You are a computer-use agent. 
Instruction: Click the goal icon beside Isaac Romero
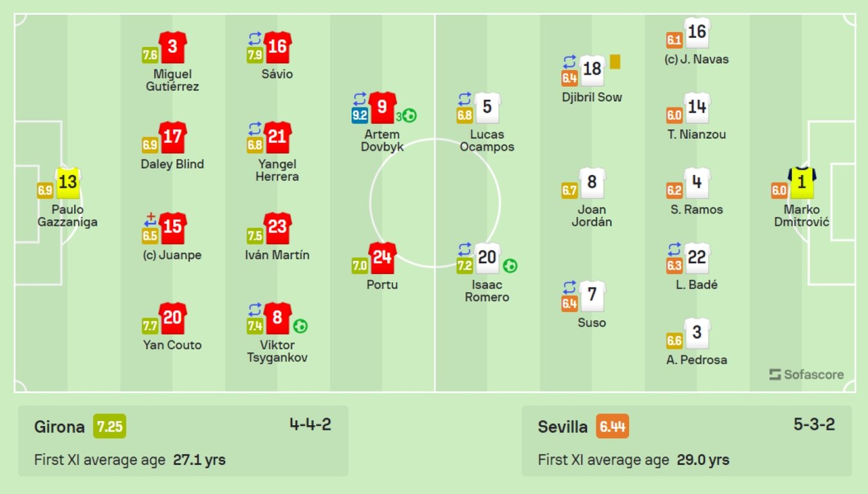510,266
